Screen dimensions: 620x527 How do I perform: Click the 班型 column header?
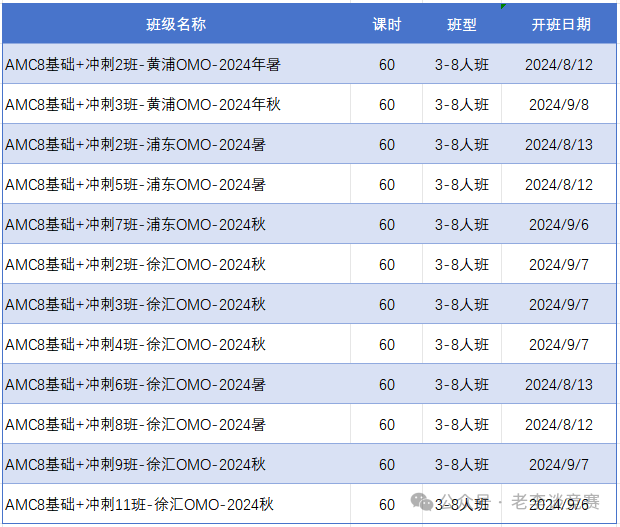coord(462,25)
